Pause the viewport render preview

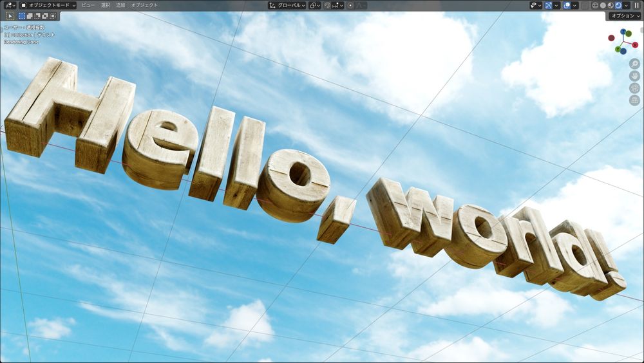click(637, 5)
